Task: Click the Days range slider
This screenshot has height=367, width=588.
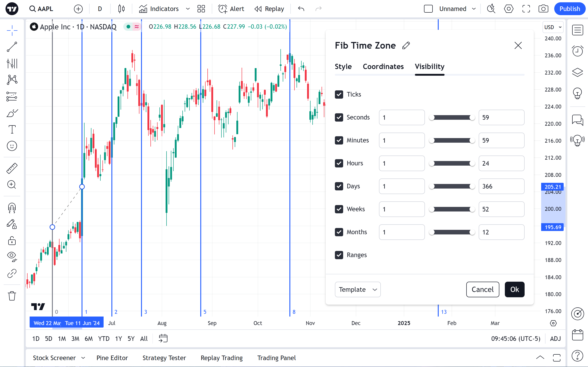Action: [452, 186]
